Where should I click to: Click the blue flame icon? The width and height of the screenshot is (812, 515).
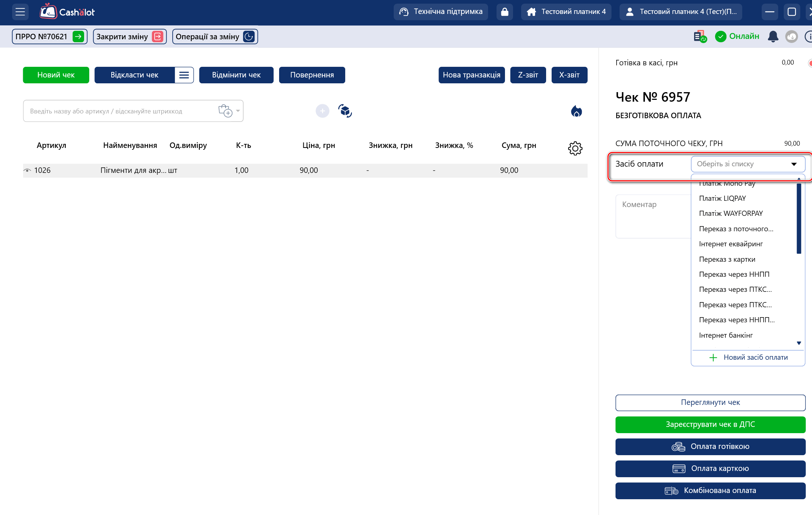[576, 111]
